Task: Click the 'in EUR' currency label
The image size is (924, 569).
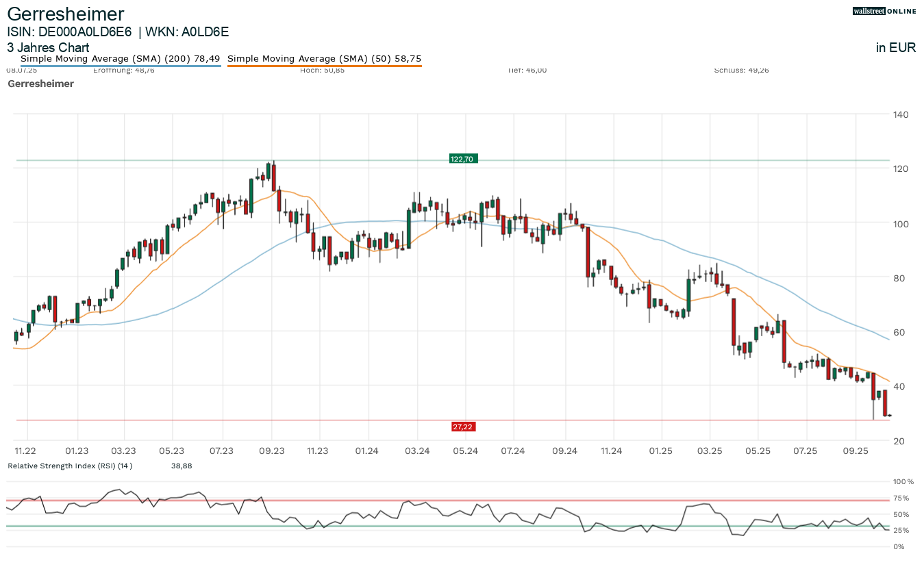Action: [x=896, y=48]
